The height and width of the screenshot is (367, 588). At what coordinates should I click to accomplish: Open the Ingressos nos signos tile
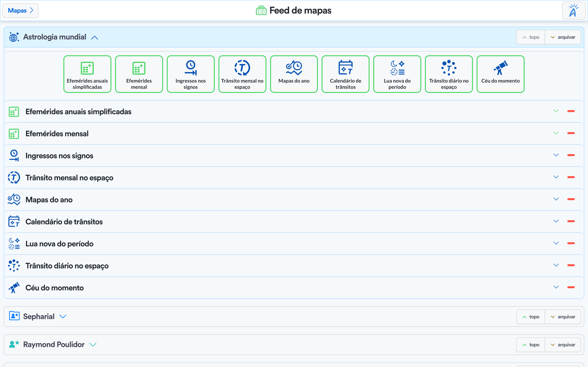tap(190, 74)
